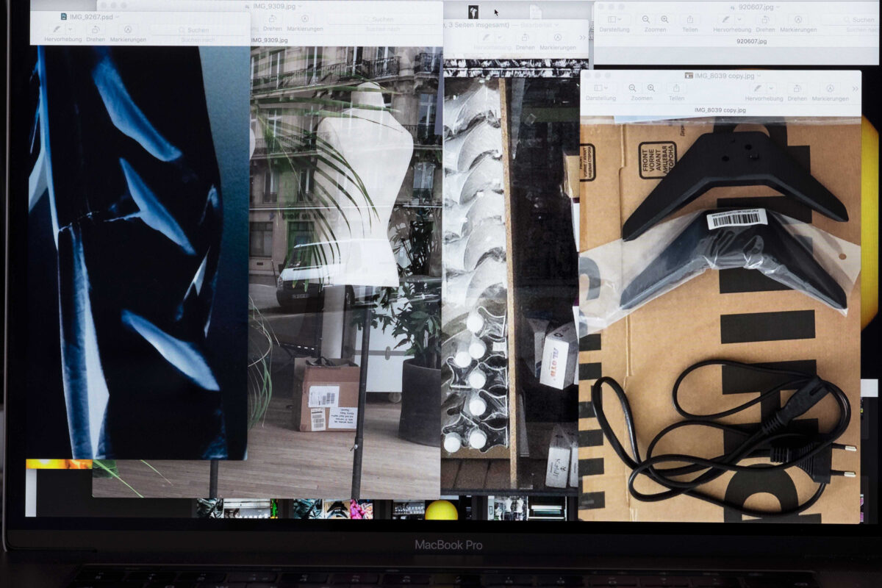Open Hervorhebung dropdown in IMG_8039 copy.jpg window
Image resolution: width=882 pixels, height=588 pixels.
pyautogui.click(x=772, y=88)
